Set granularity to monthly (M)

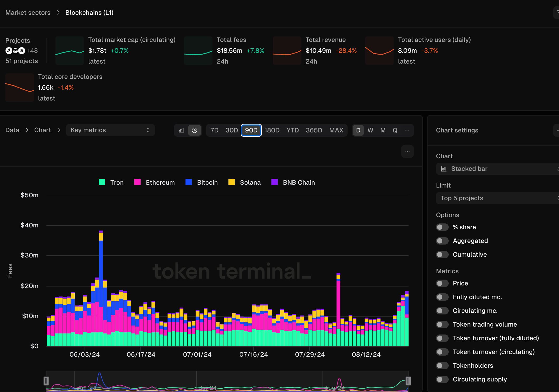point(383,130)
